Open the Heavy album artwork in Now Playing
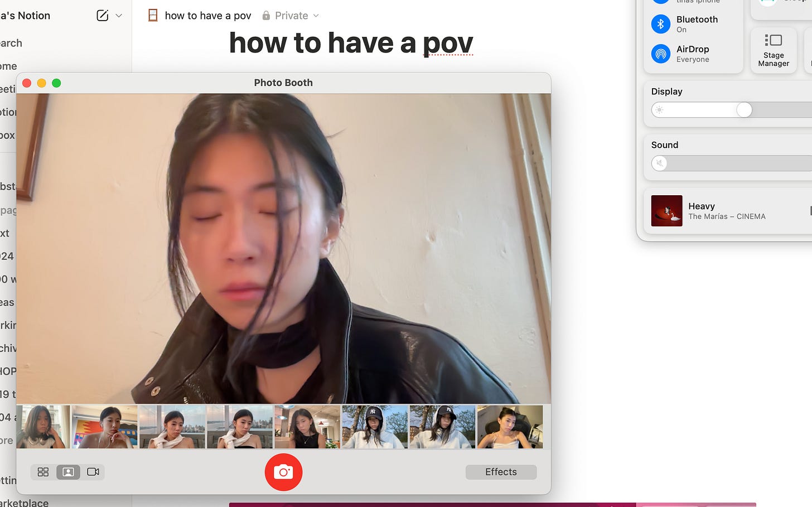 [x=667, y=210]
